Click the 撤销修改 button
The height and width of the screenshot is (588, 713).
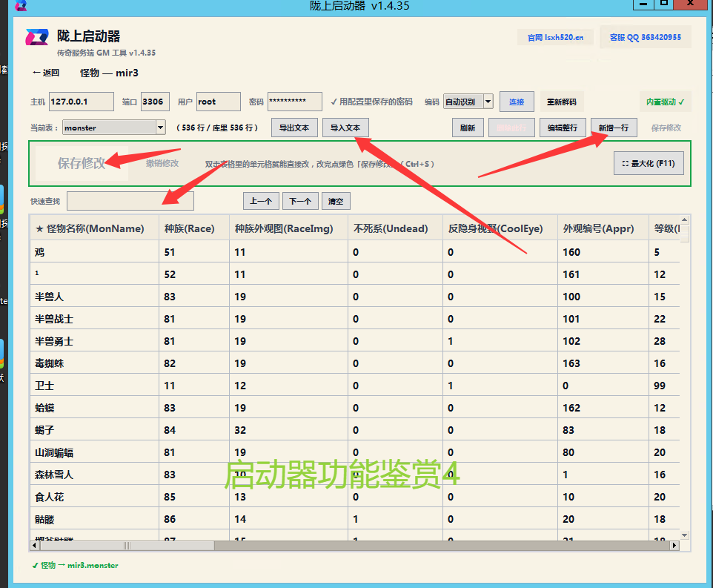(x=162, y=163)
